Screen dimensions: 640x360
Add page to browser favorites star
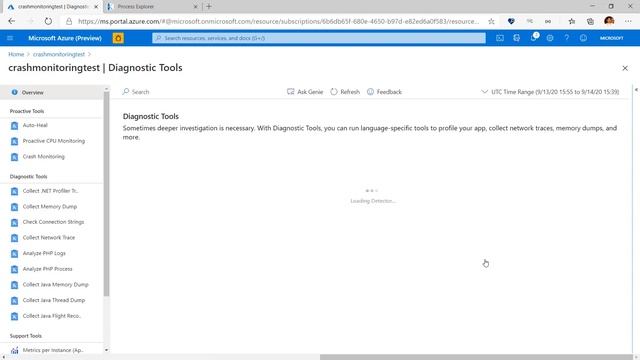point(491,21)
